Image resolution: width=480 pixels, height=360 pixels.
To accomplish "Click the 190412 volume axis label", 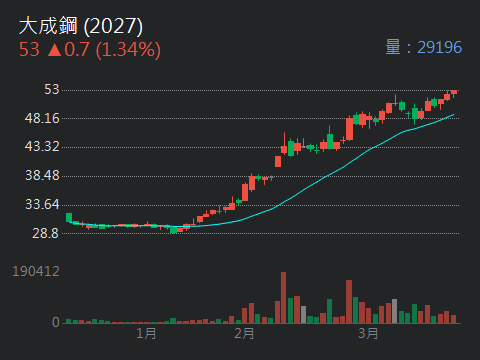I will click(36, 271).
